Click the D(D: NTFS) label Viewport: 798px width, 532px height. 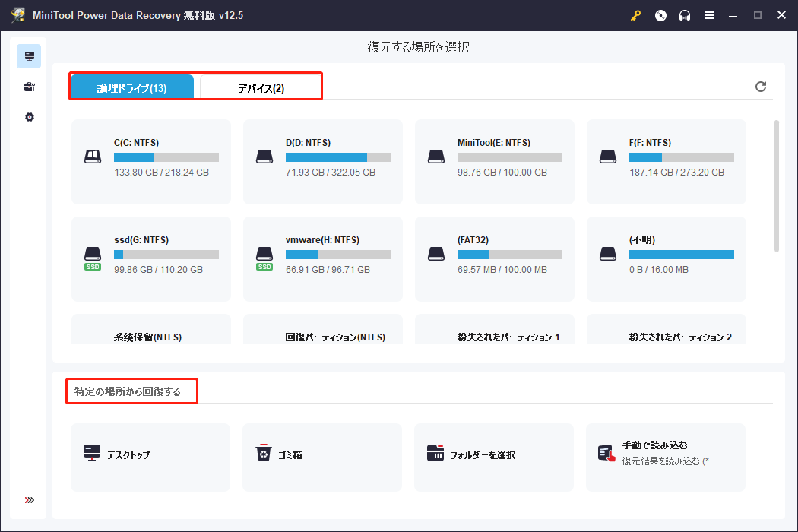click(x=308, y=143)
